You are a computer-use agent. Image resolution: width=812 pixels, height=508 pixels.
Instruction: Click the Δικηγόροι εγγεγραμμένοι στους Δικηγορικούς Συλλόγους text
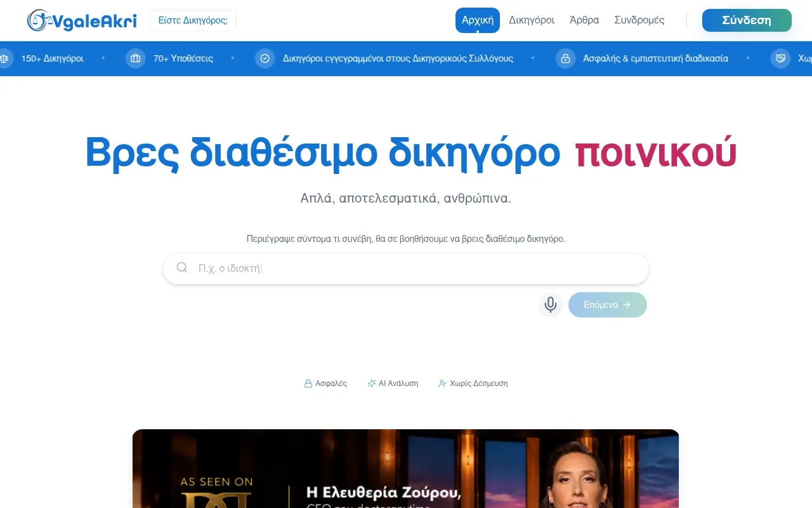pyautogui.click(x=398, y=58)
